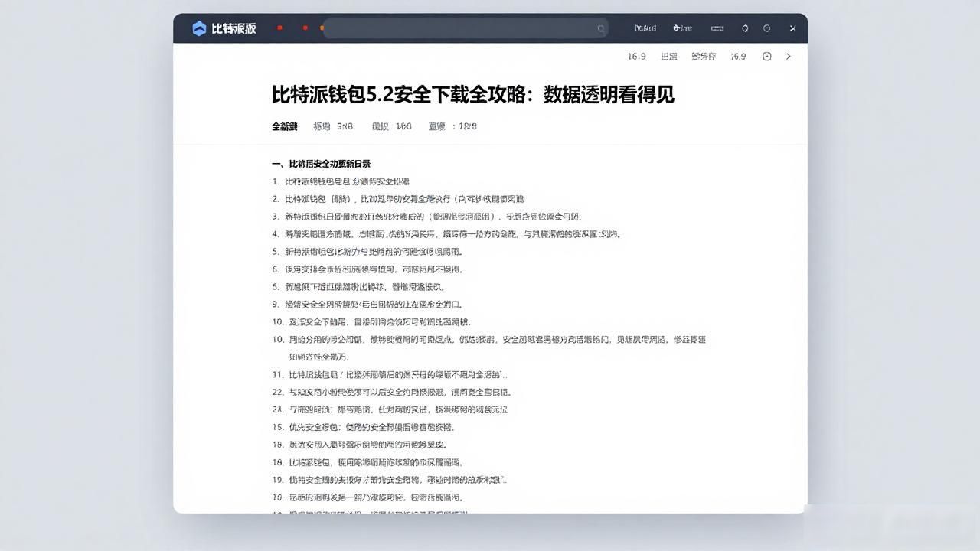This screenshot has width=980, height=551.
Task: Click list row numbered 24
Action: (390, 410)
